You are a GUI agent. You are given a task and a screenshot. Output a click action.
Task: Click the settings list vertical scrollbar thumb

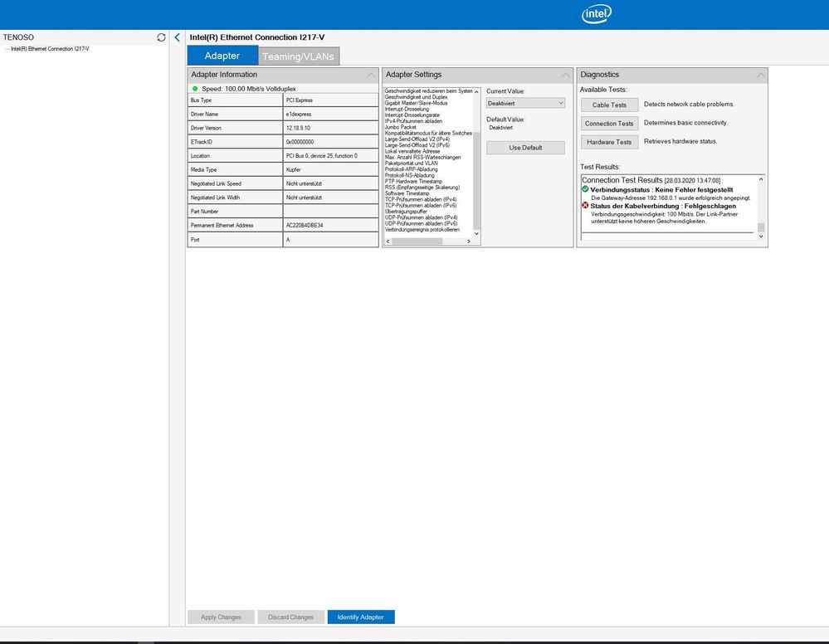[x=476, y=181]
